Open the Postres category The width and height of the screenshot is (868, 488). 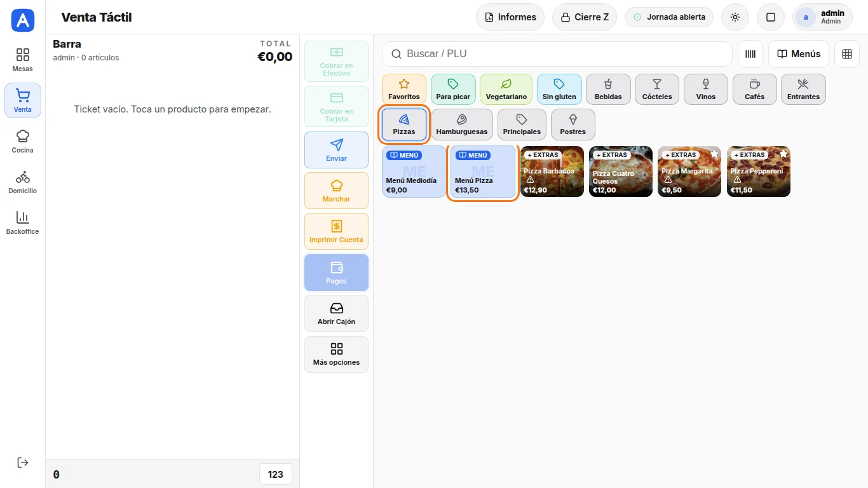pos(573,125)
